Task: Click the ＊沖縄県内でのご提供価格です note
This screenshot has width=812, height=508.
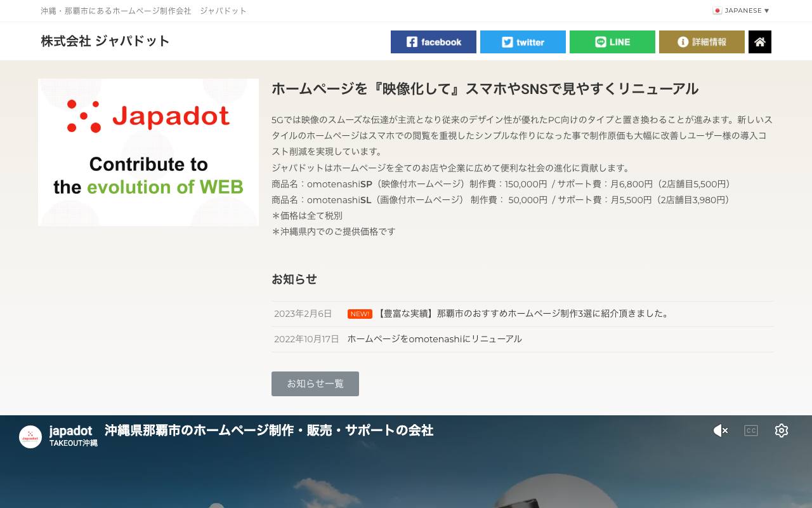Action: pos(334,232)
